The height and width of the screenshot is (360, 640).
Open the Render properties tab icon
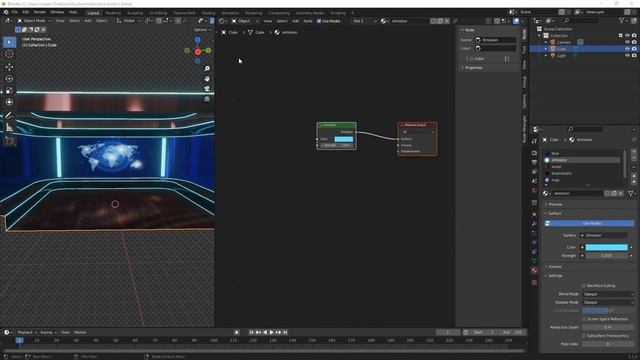[534, 153]
